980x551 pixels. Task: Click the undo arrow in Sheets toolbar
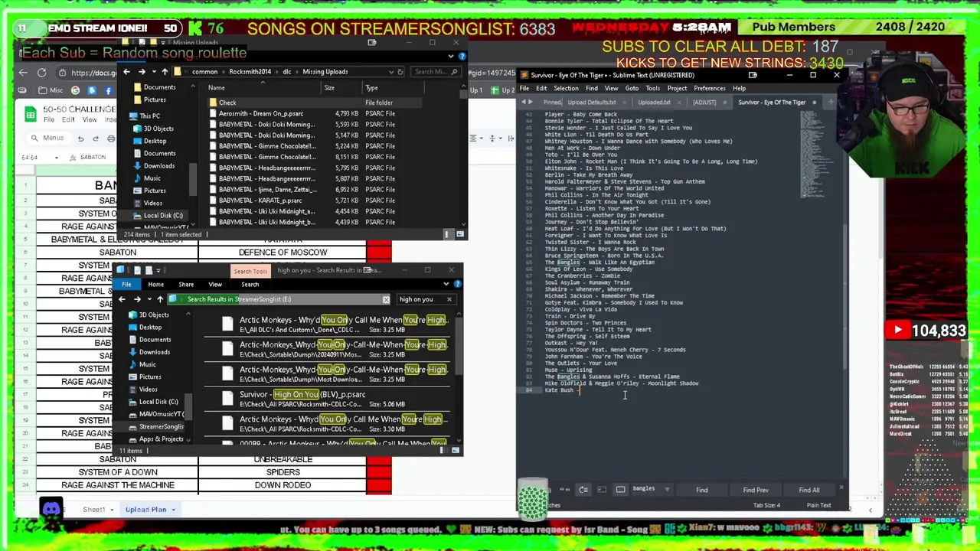tap(80, 139)
